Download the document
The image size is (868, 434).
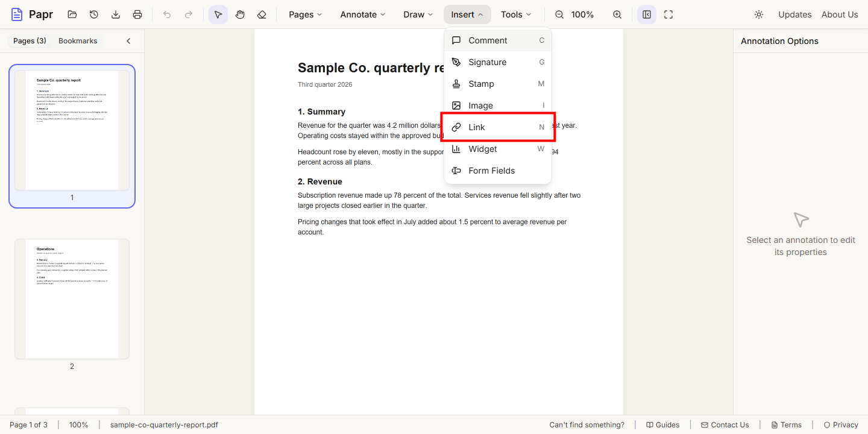click(x=116, y=14)
